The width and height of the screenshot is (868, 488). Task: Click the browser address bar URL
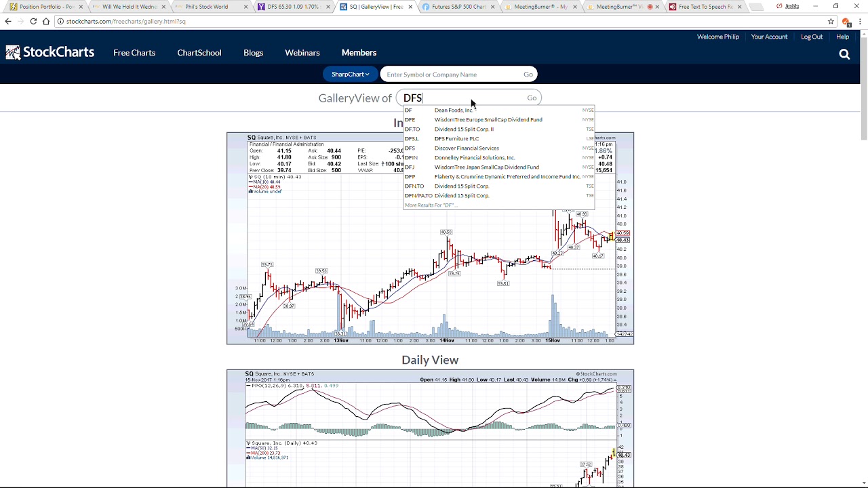(126, 21)
